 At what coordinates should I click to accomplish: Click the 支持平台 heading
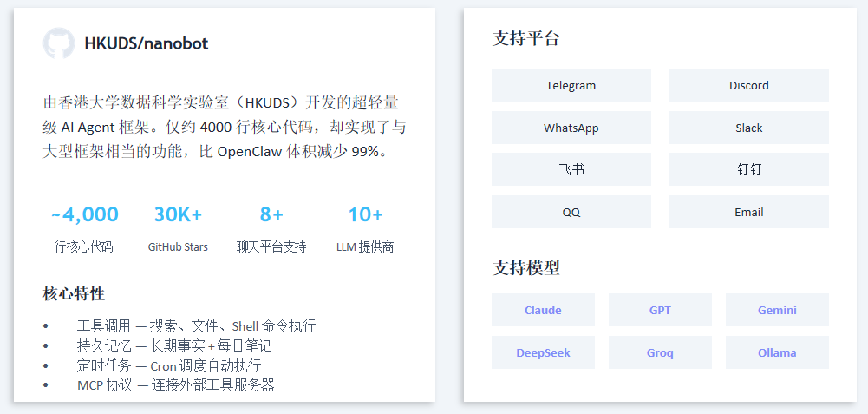click(525, 38)
